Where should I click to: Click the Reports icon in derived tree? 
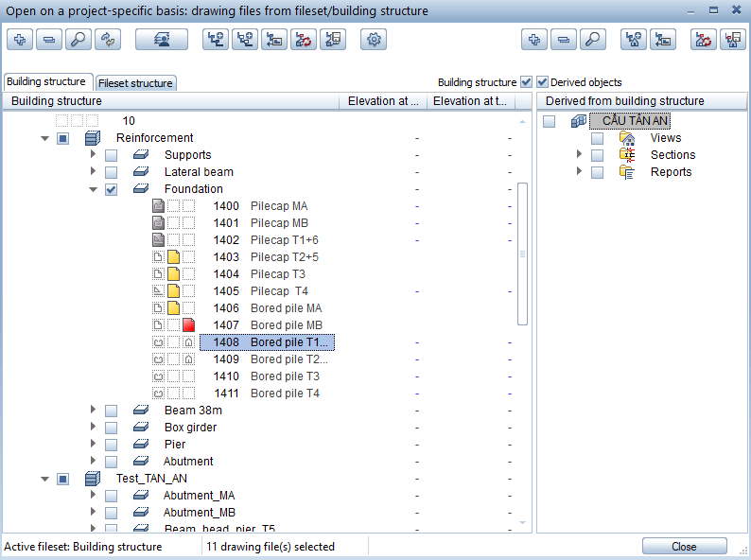(x=627, y=172)
